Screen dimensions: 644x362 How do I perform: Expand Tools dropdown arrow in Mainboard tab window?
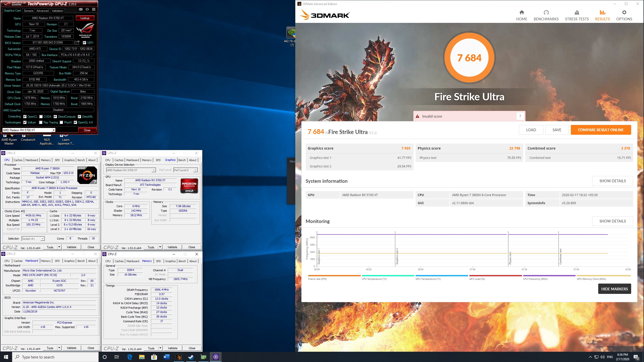(x=59, y=348)
